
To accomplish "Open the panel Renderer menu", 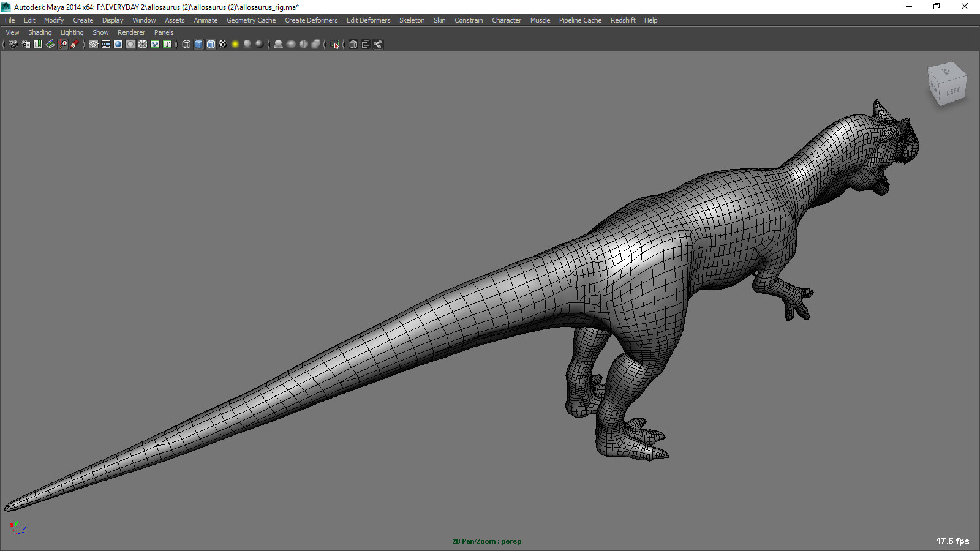I will click(131, 32).
